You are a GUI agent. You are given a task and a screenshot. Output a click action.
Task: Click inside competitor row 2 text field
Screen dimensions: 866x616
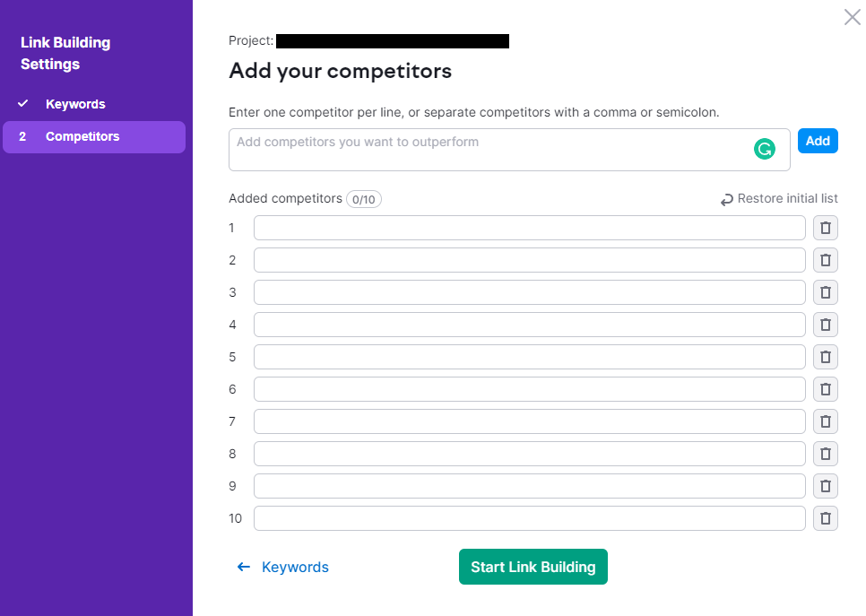click(x=529, y=260)
